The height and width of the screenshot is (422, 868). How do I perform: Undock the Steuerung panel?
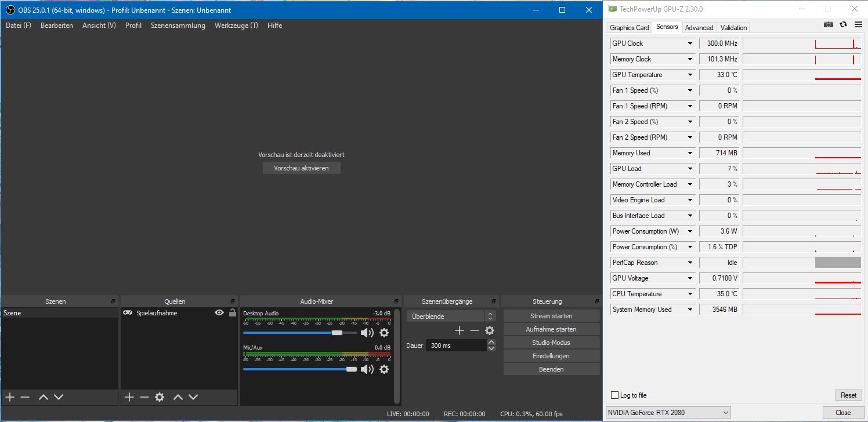(596, 301)
